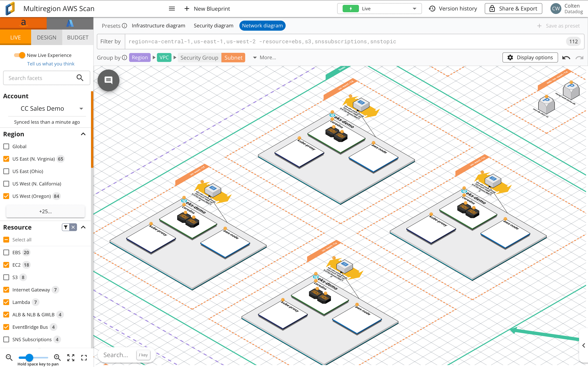Enable the EBS resource checkbox
Image resolution: width=588 pixels, height=367 pixels.
pyautogui.click(x=6, y=252)
